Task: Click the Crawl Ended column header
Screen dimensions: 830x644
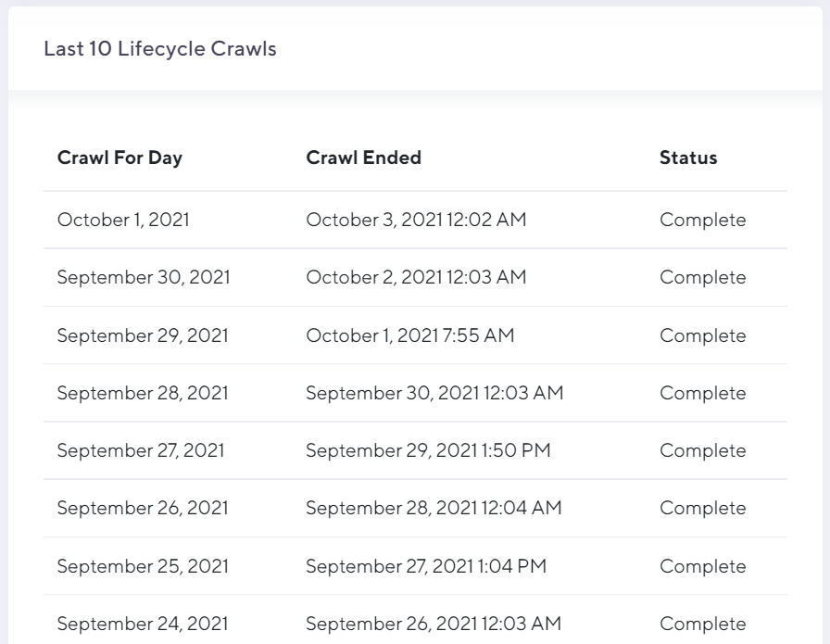Action: point(364,158)
